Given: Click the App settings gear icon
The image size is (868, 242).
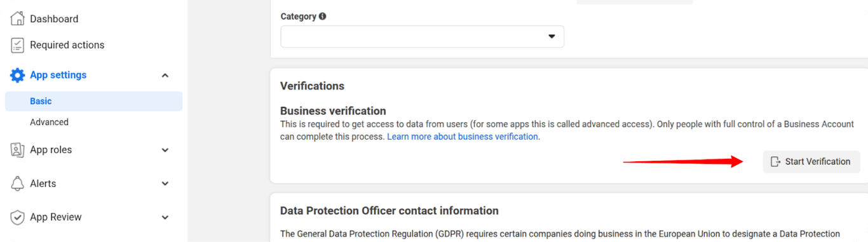Looking at the screenshot, I should [18, 75].
